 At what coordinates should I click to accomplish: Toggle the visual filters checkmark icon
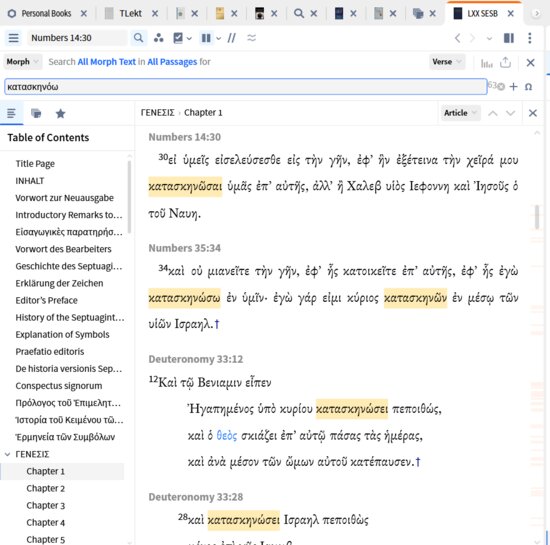[x=178, y=38]
